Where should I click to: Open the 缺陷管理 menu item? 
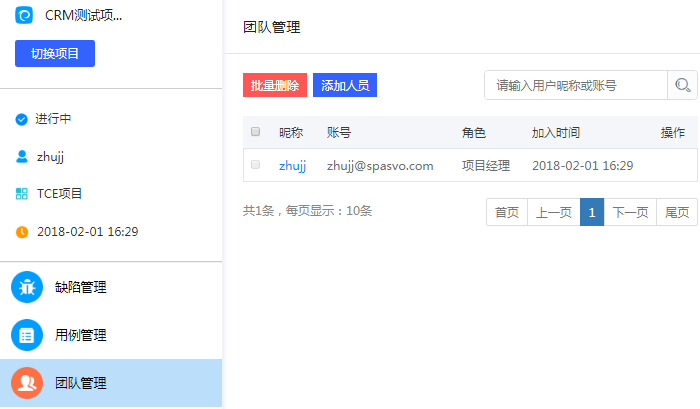80,287
